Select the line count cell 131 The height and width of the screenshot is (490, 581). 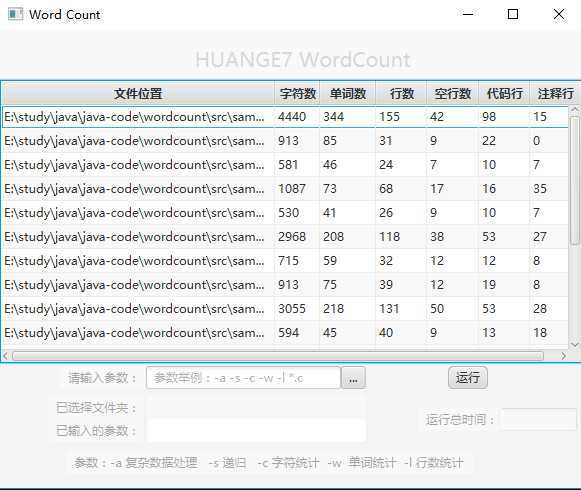pos(401,309)
